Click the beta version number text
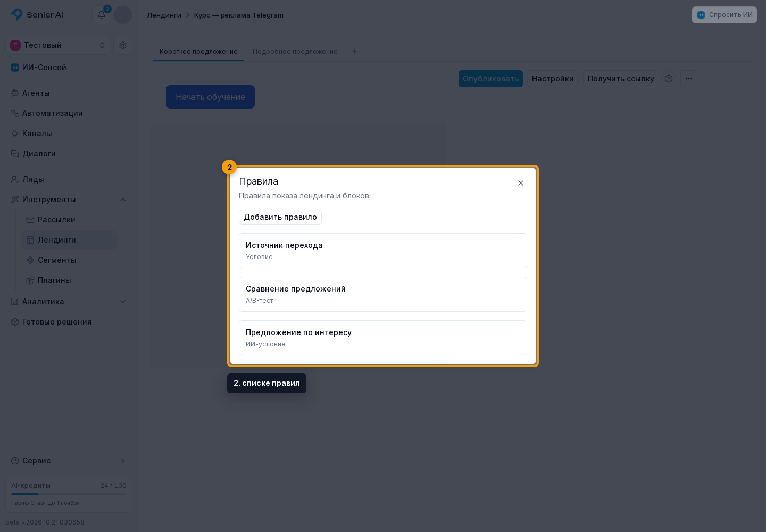Screen dimensions: 766x532 (45, 522)
